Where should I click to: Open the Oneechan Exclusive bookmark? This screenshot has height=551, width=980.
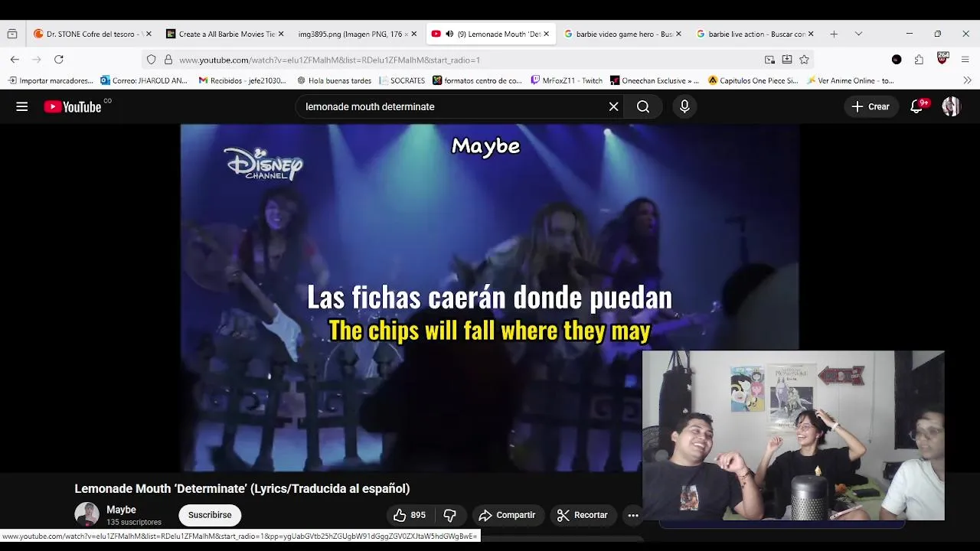click(x=655, y=80)
